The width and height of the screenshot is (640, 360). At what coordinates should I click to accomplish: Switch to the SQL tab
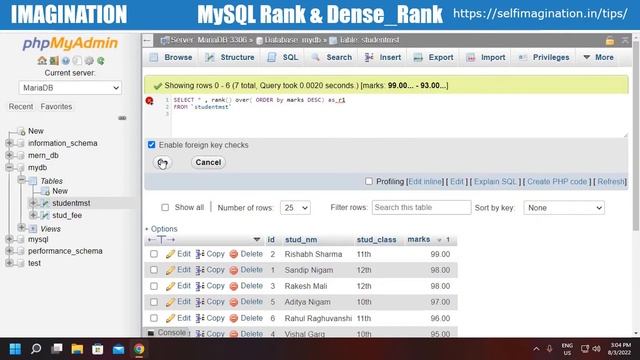[x=283, y=58]
